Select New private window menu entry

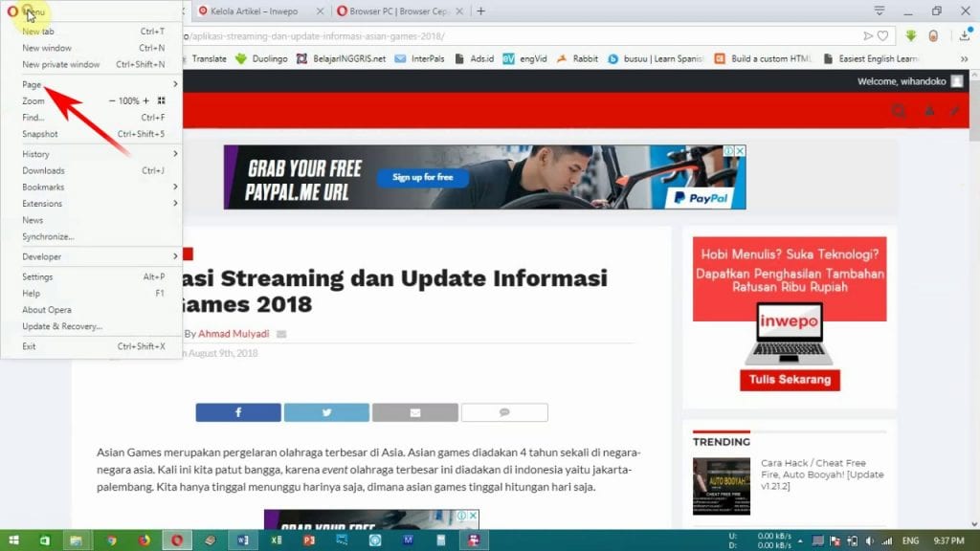[x=93, y=64]
